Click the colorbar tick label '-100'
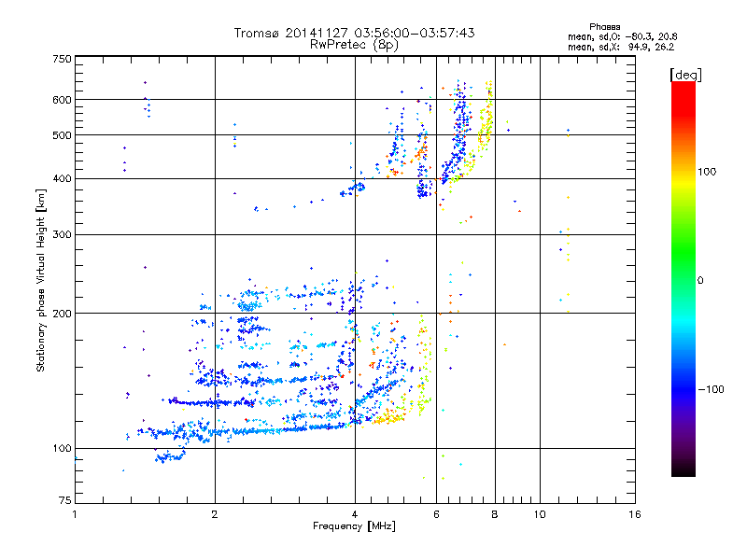 pos(711,389)
